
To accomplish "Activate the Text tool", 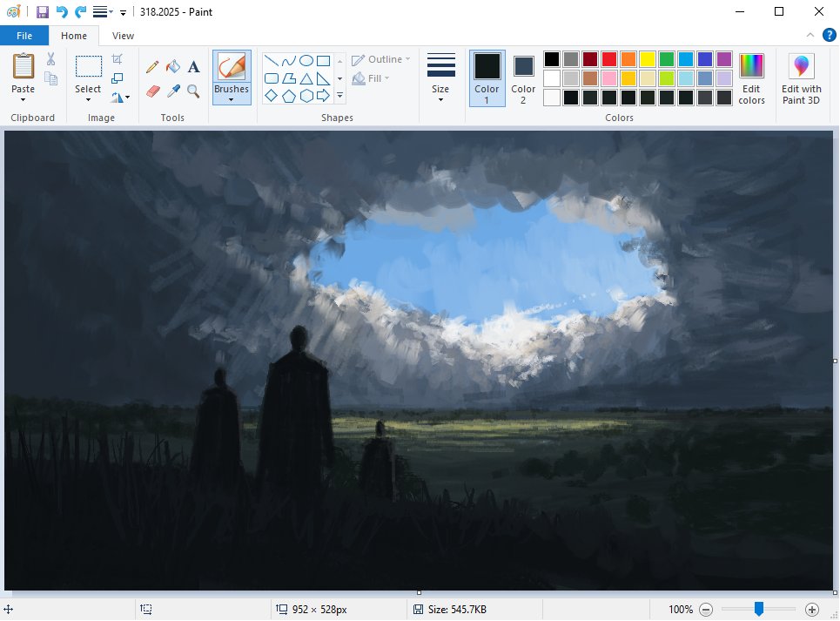I will click(194, 66).
